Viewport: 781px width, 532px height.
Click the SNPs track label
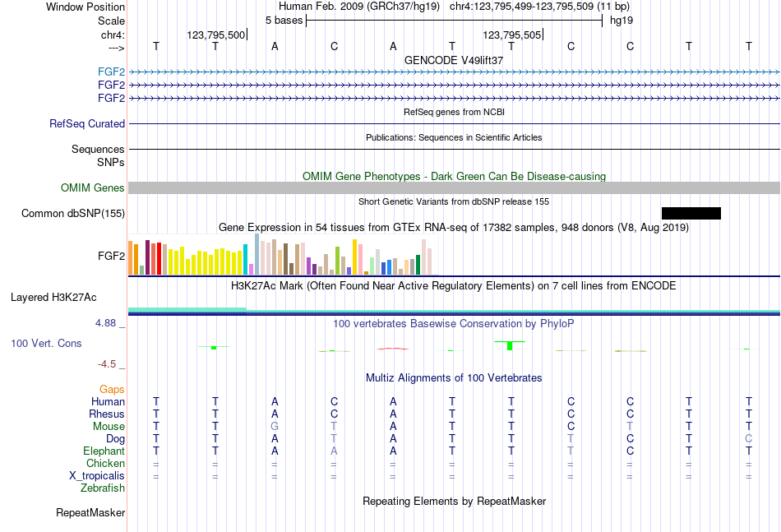click(111, 162)
